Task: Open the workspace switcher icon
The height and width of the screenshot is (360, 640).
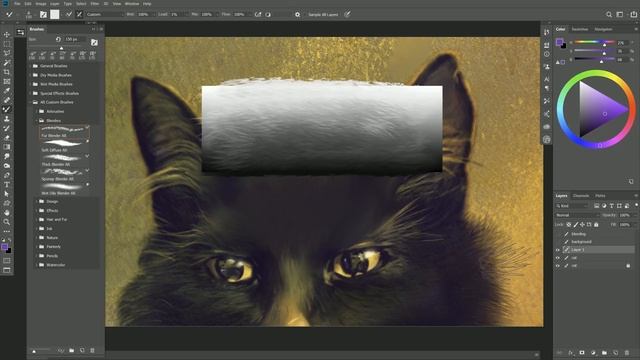Action: [620, 14]
